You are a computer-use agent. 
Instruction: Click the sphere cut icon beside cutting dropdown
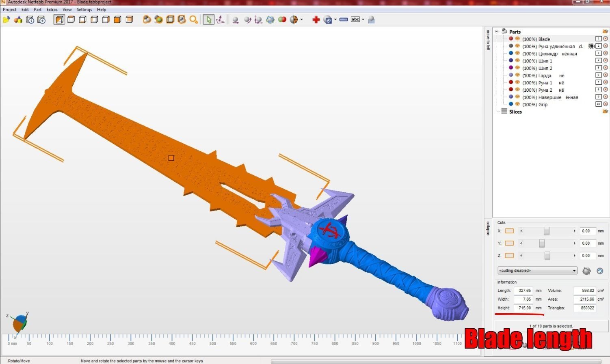pyautogui.click(x=586, y=271)
